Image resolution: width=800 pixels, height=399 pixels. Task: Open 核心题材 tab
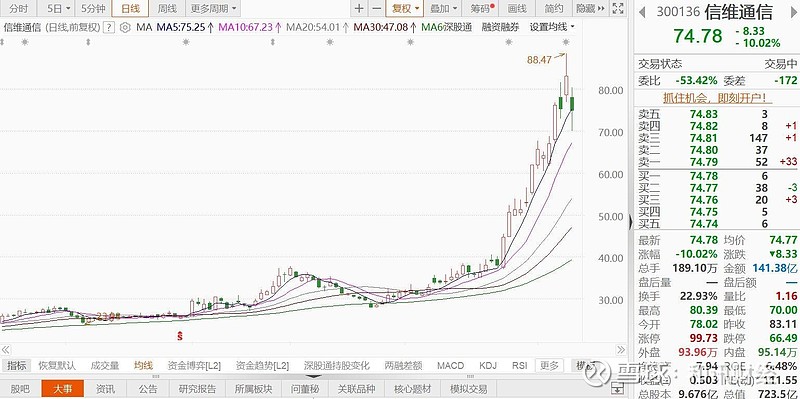point(412,389)
